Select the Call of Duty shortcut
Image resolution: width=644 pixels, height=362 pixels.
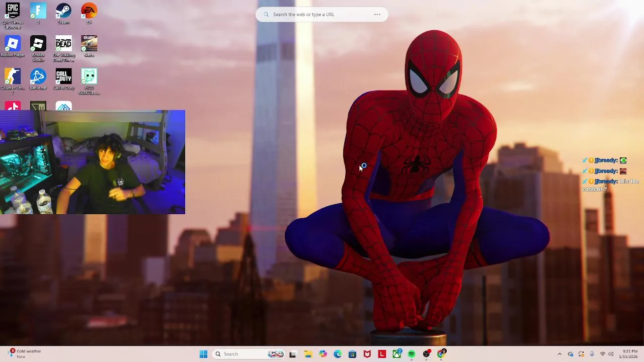tap(63, 79)
